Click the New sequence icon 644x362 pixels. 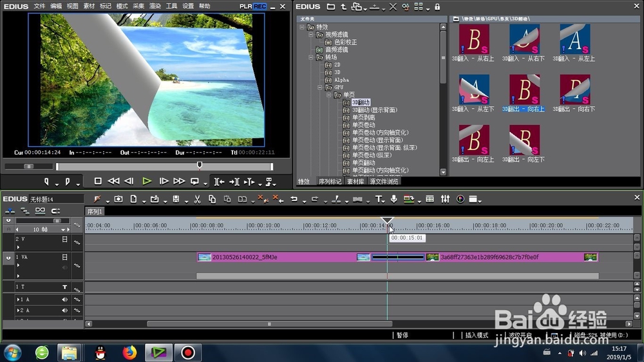133,199
